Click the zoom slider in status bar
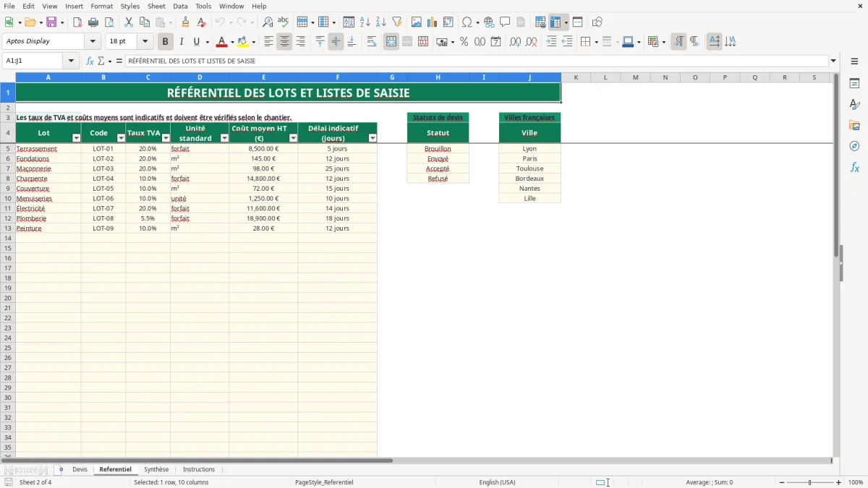 tap(810, 482)
